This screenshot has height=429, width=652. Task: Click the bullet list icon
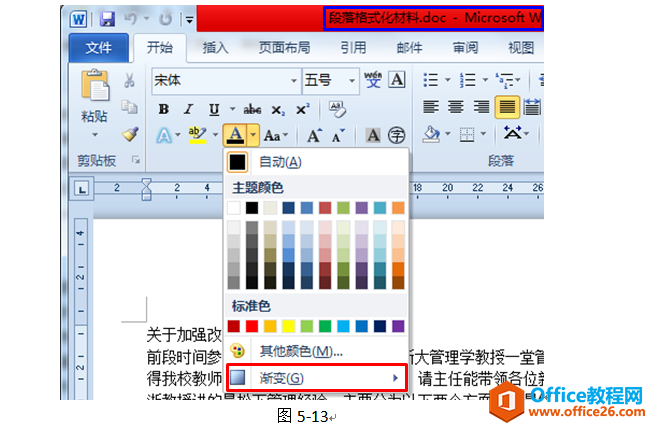[x=430, y=79]
